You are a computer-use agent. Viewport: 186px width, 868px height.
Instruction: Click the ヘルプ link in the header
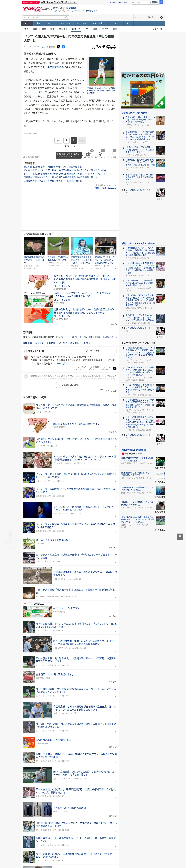tap(127, 2)
